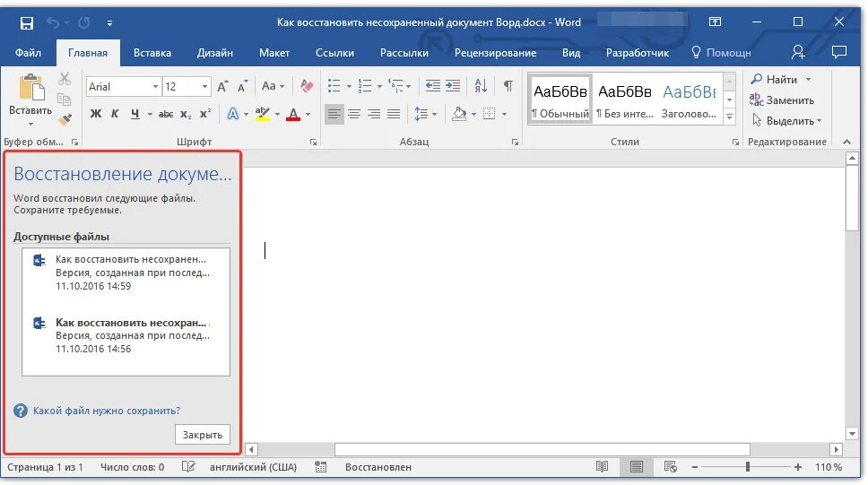Viewport: 868px width, 485px height.
Task: Open the change case Aa dropdown
Action: 273,86
